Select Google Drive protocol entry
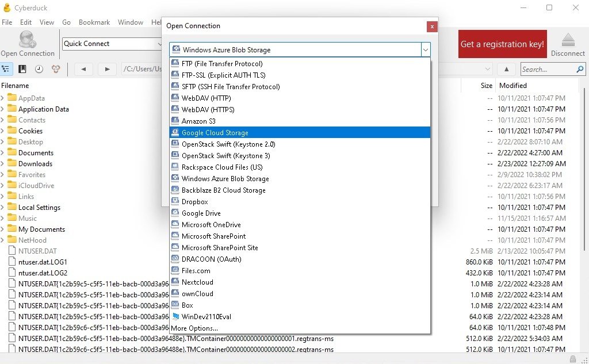Viewport: 589px width, 364px height. pyautogui.click(x=300, y=213)
